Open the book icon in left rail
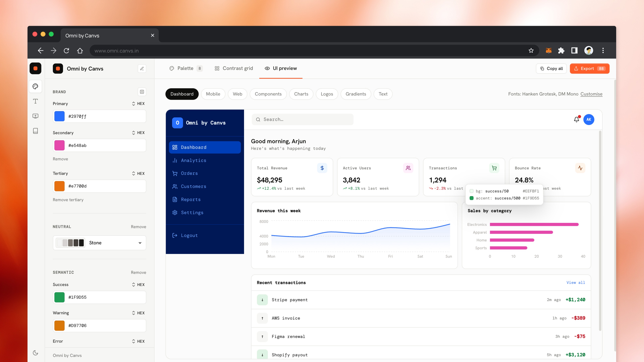 35,131
